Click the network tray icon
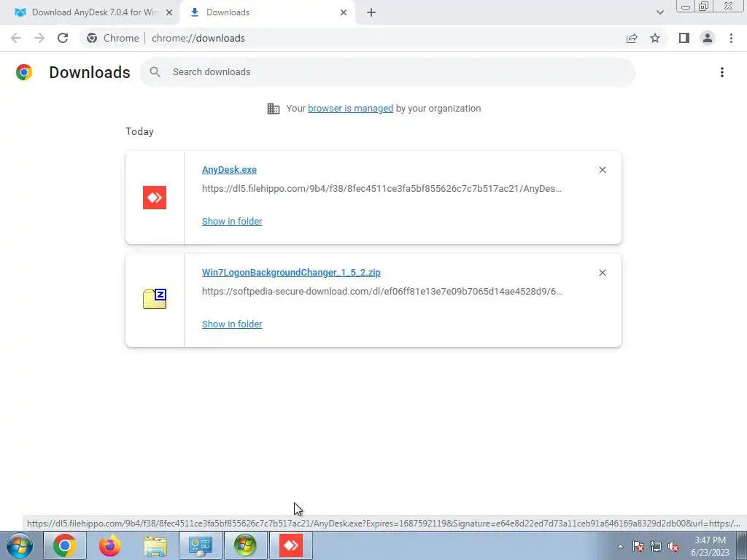 click(x=656, y=546)
